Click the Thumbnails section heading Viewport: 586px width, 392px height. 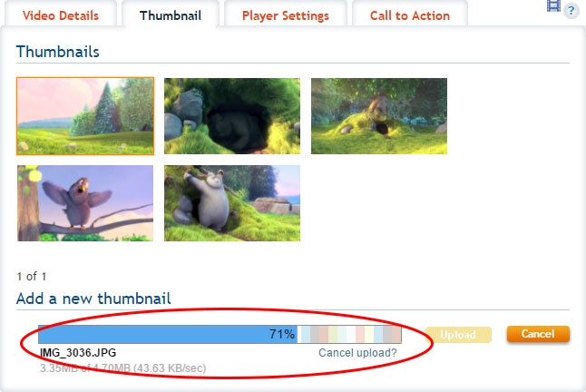coord(57,52)
